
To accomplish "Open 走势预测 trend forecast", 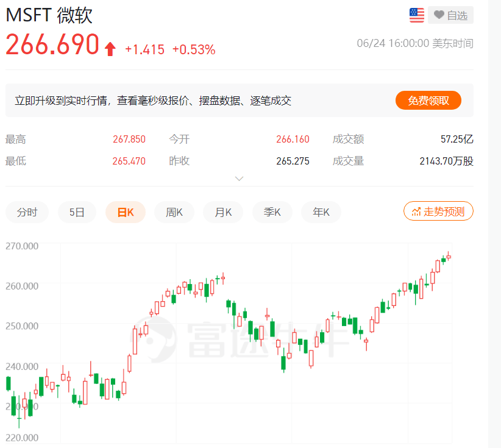I will pos(438,211).
